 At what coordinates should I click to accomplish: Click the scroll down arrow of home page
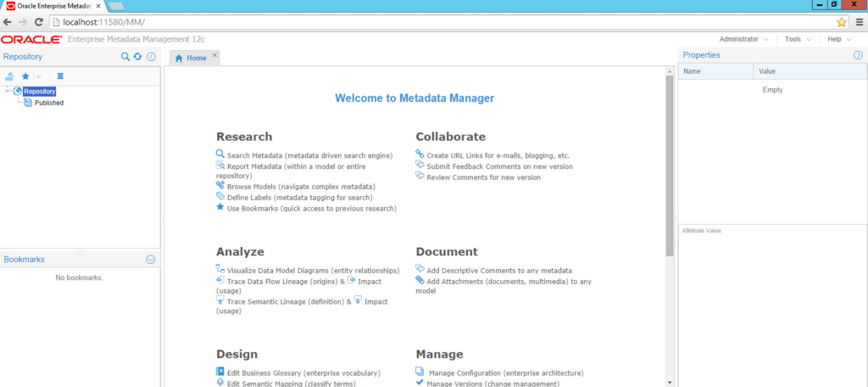pos(670,383)
